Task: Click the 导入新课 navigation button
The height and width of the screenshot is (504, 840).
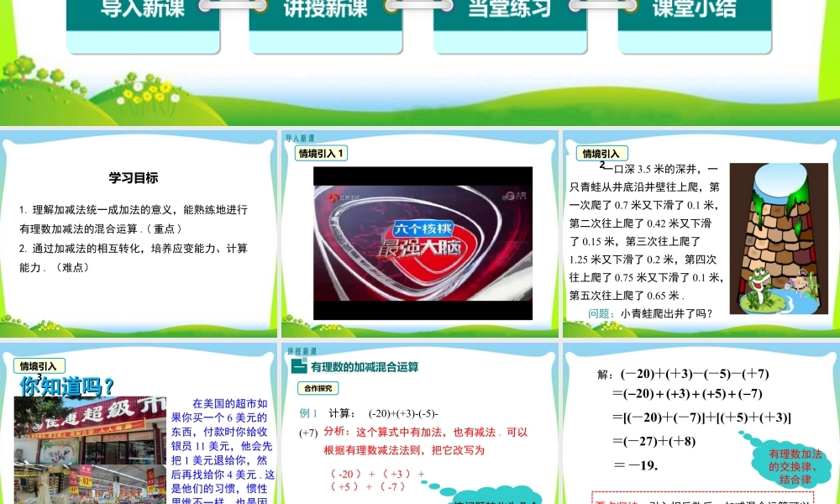Action: (x=142, y=13)
